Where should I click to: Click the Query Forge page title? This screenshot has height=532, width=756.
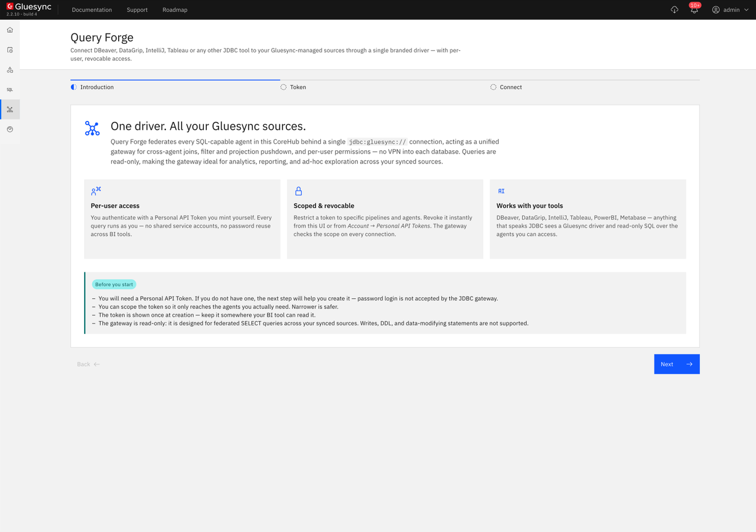coord(102,37)
